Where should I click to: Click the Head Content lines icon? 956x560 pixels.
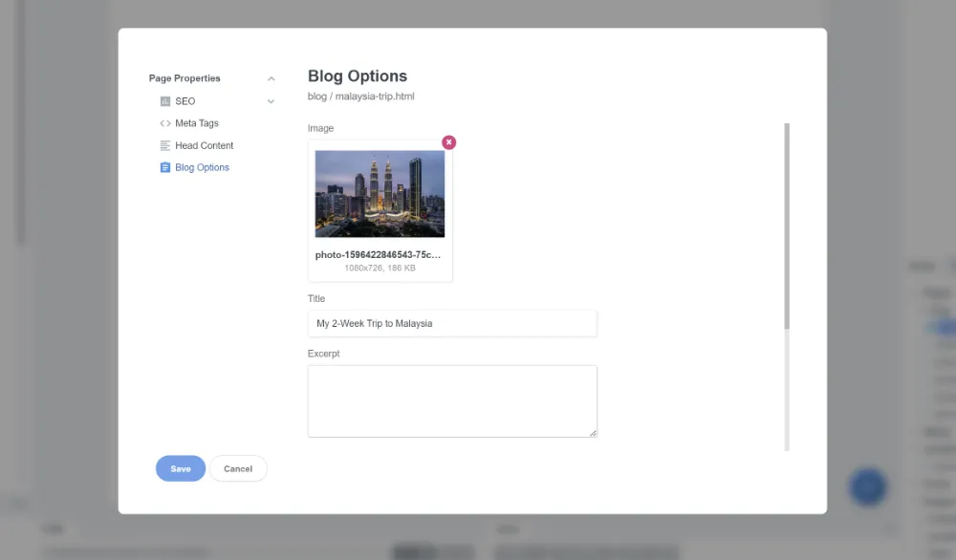pyautogui.click(x=163, y=145)
